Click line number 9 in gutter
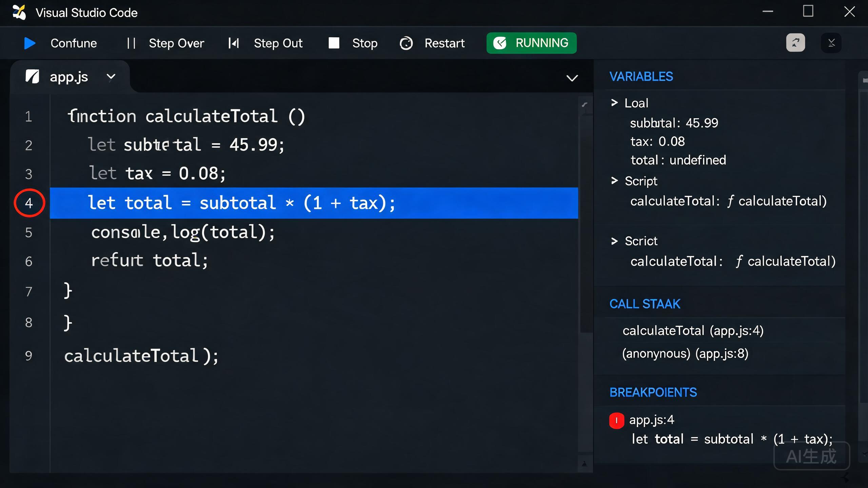 28,356
